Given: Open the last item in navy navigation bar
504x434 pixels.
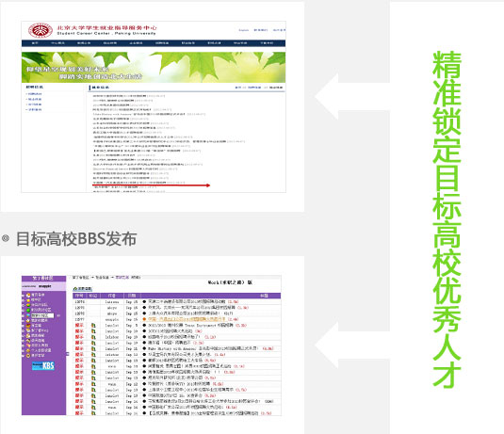Looking at the screenshot, I should point(267,43).
